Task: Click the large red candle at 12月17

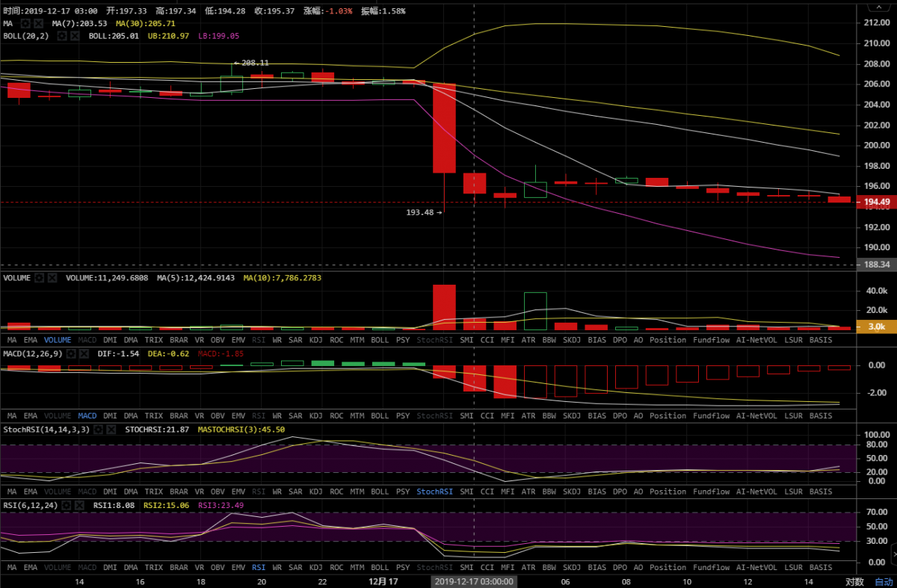Action: pos(444,127)
